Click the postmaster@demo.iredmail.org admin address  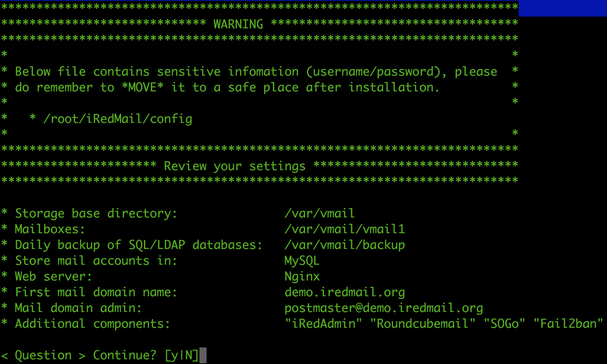point(384,308)
